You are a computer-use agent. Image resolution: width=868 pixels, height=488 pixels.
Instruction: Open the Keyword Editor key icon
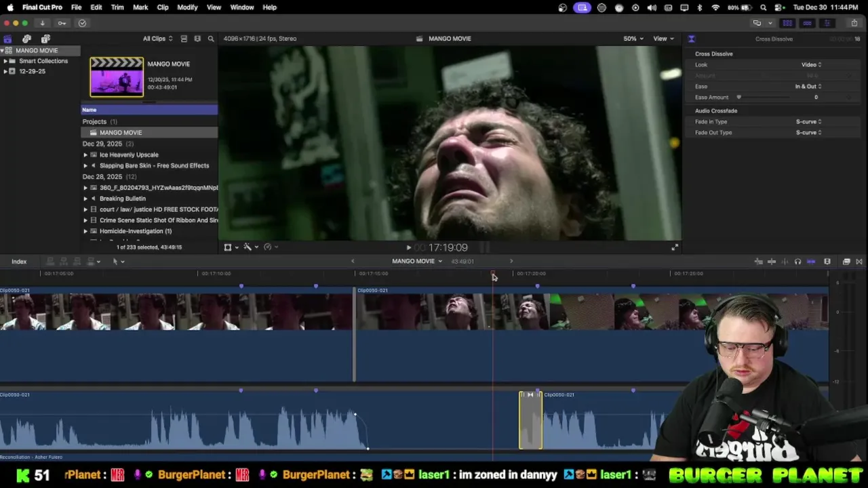pyautogui.click(x=62, y=23)
